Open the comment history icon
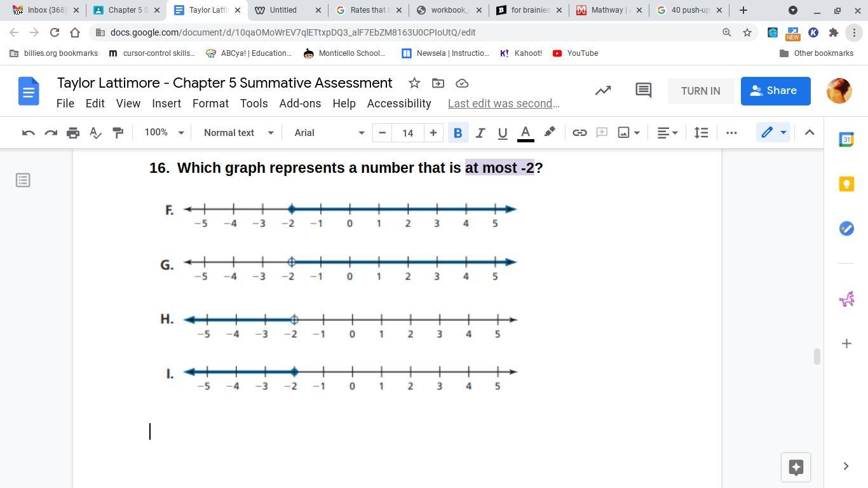Screen dimensions: 868x488 coord(643,91)
